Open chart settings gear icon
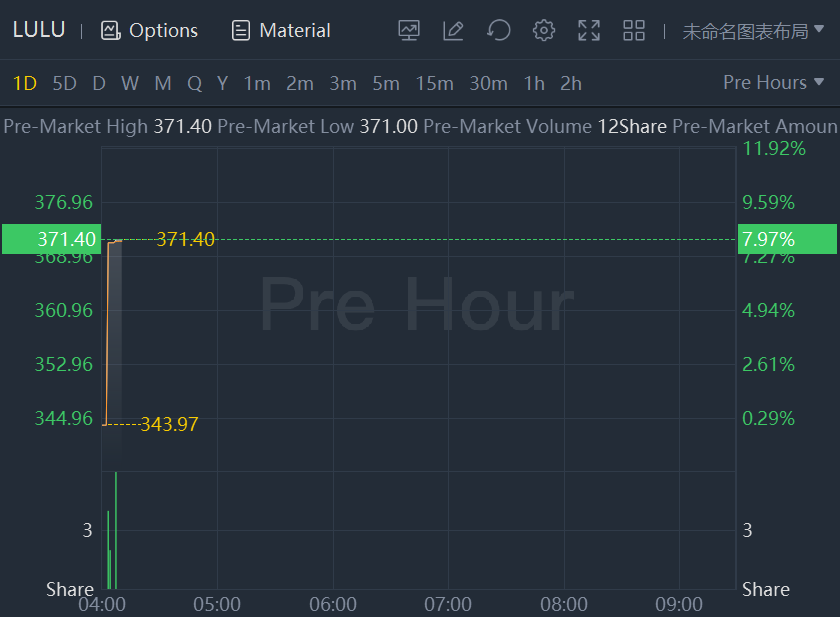Screen dimensions: 840x617 click(x=544, y=30)
